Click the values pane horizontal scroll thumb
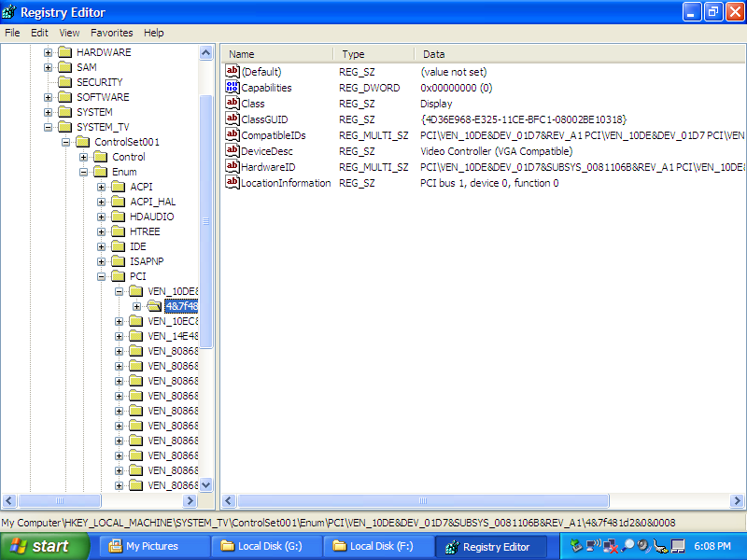The height and width of the screenshot is (560, 747). coord(423,500)
